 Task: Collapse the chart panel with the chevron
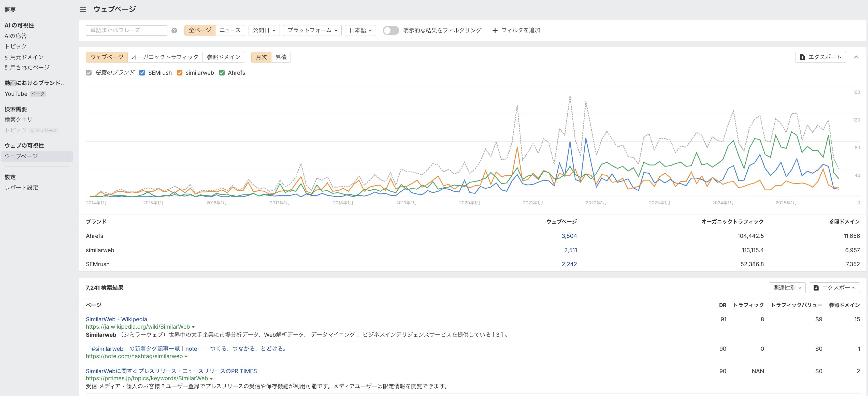tap(856, 57)
